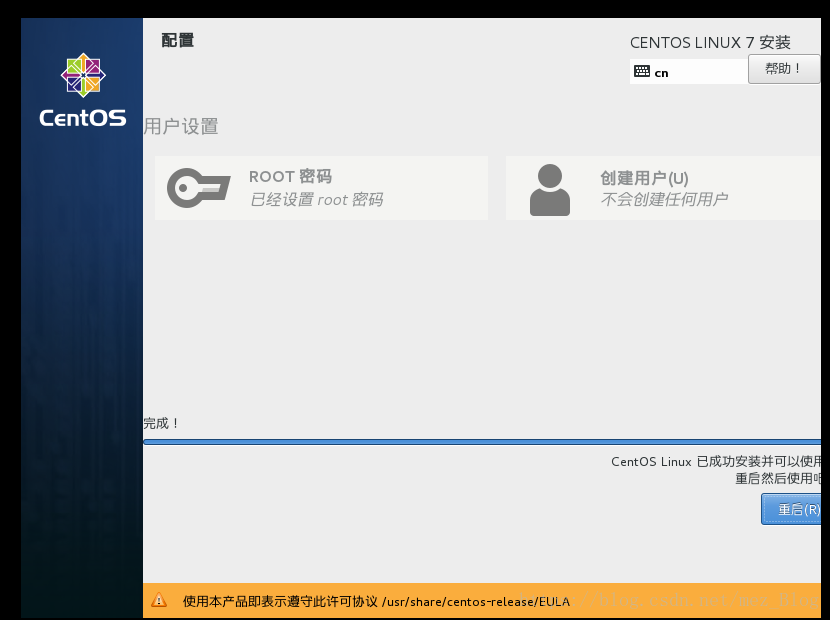Open the 创建用户(U) configuration tile

pos(670,188)
